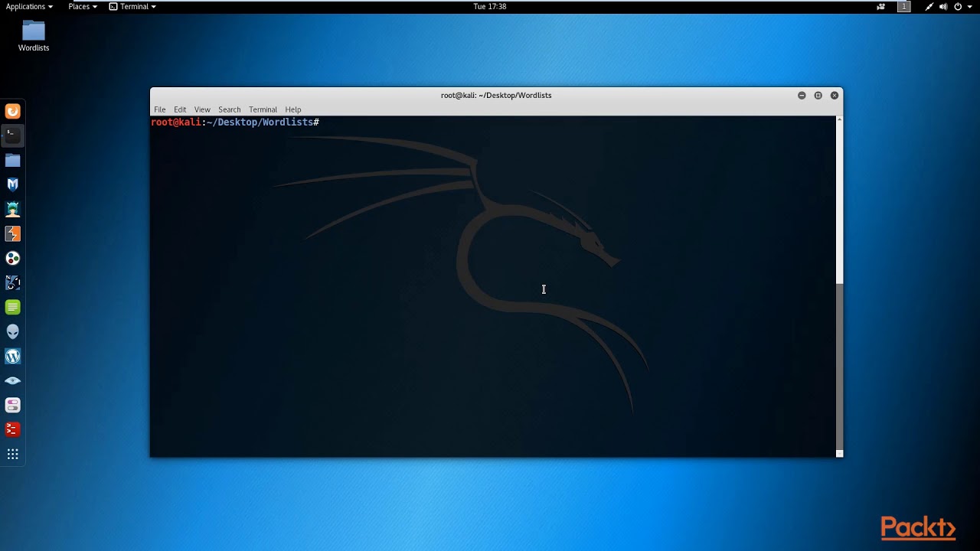Start the BeEF XSS framework dock icon
The height and width of the screenshot is (551, 980).
(13, 282)
